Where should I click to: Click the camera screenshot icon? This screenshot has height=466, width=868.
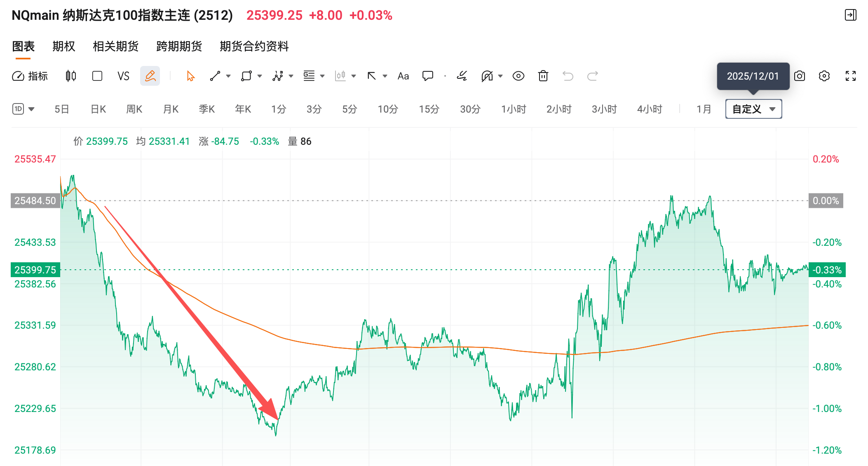800,76
